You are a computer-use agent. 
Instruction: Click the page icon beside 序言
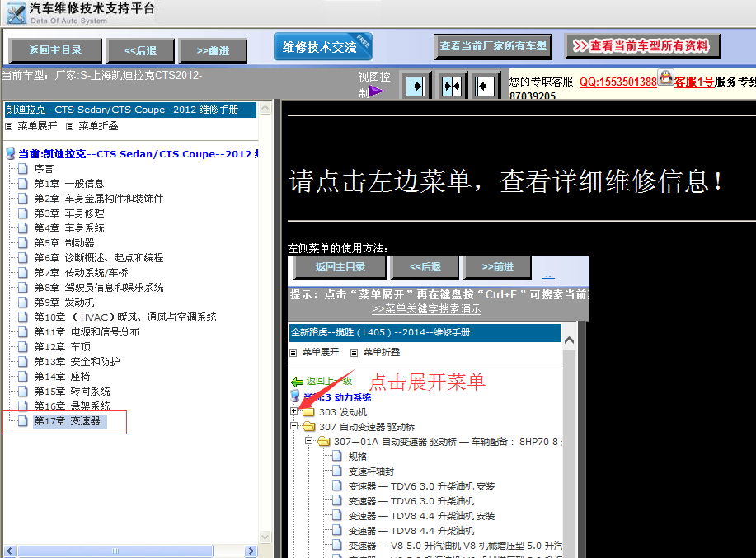(x=22, y=169)
